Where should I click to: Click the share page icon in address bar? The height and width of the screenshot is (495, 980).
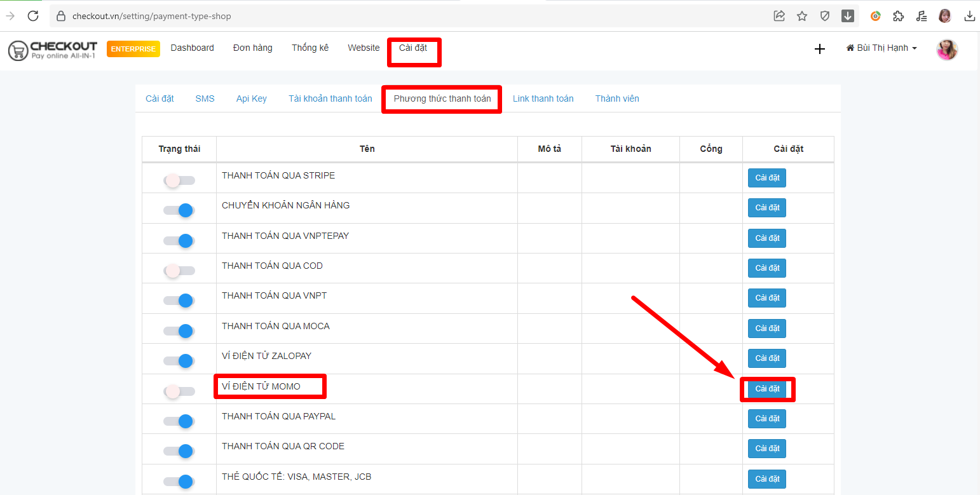pyautogui.click(x=779, y=16)
